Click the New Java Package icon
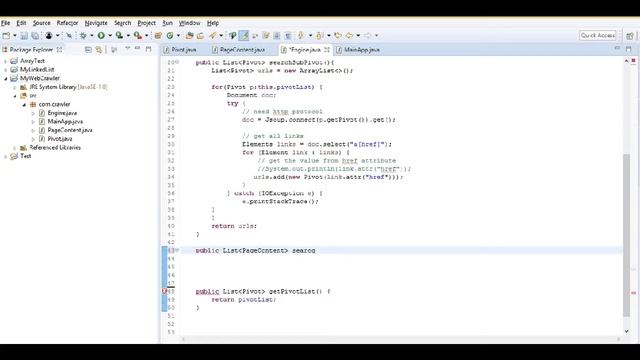Viewport: 640px width, 360px height. [158, 36]
